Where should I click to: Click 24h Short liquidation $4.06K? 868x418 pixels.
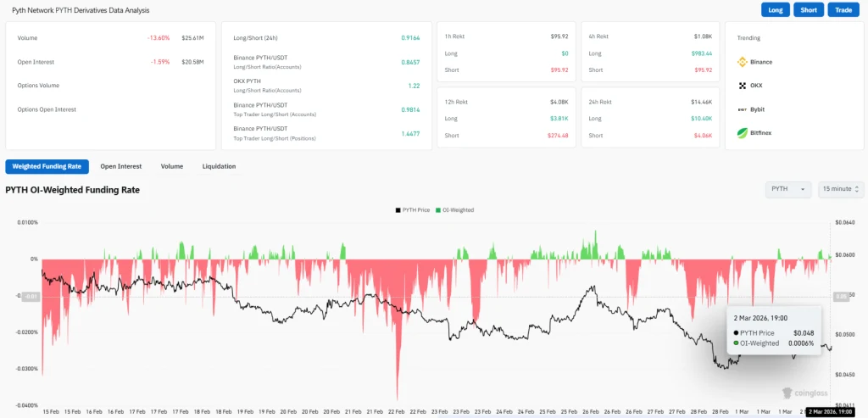pyautogui.click(x=703, y=135)
